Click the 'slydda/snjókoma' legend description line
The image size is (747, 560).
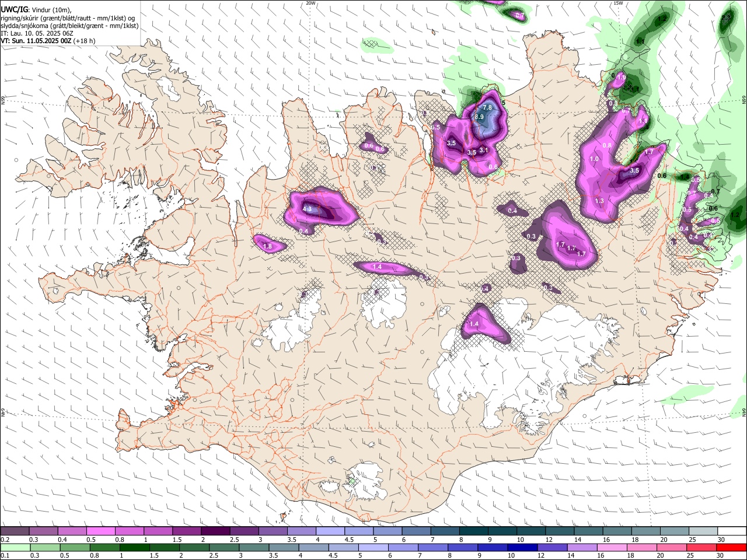[x=69, y=26]
